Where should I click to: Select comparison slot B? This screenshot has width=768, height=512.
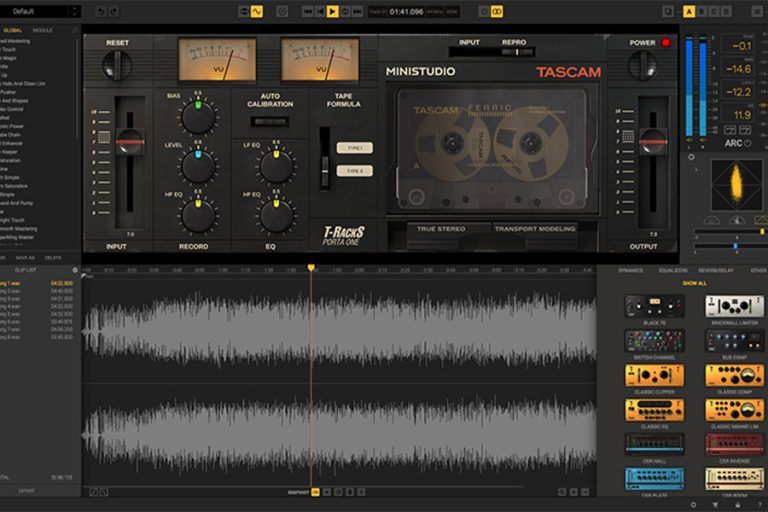(x=702, y=11)
